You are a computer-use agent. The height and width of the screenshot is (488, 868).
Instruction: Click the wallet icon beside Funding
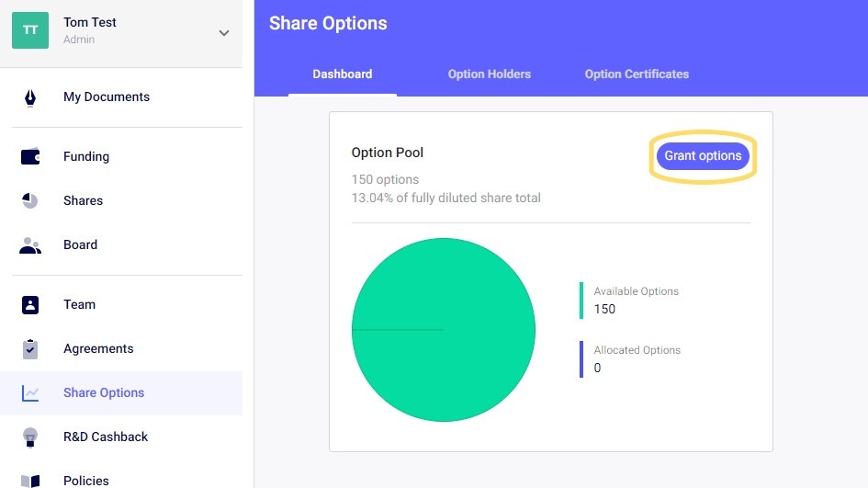[x=30, y=157]
